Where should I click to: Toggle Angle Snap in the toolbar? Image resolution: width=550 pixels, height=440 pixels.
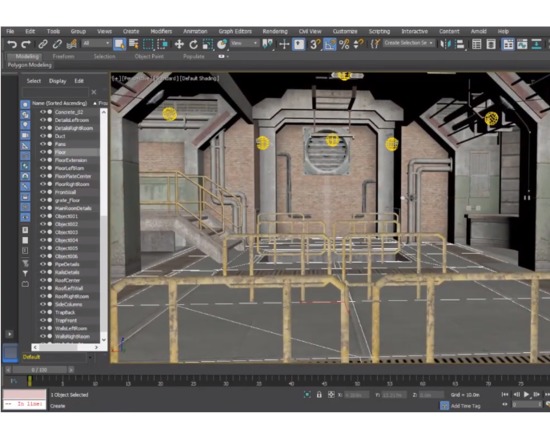(x=330, y=44)
